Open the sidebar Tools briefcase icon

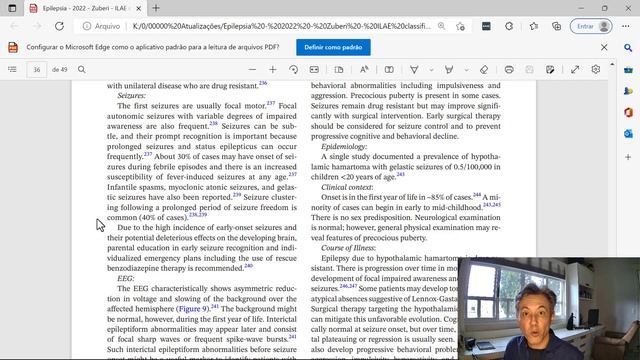coord(628,70)
